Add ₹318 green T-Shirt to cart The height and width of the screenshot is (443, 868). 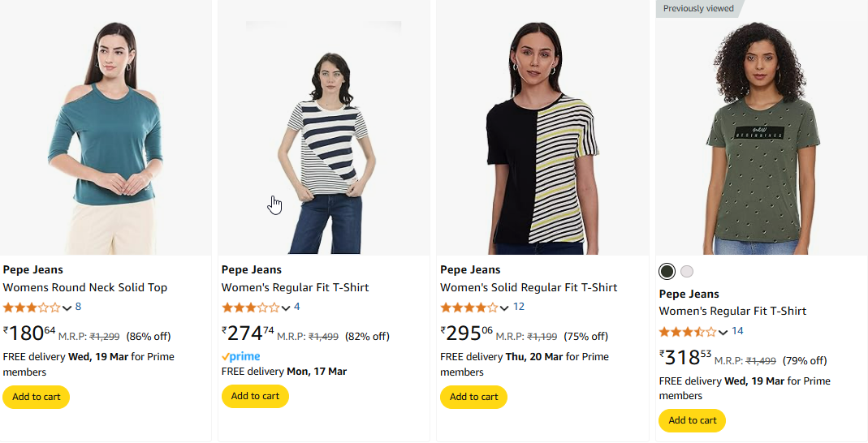point(692,420)
